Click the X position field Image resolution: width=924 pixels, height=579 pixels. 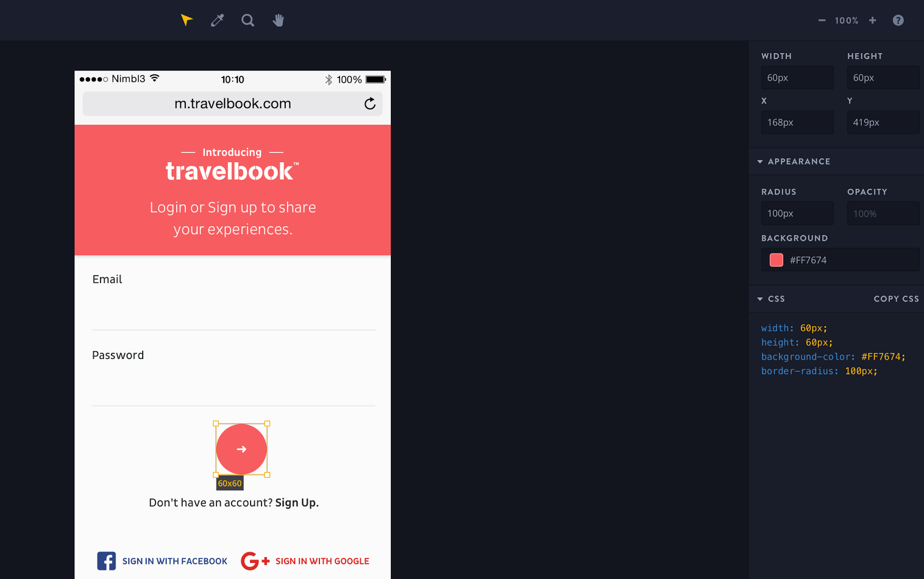point(798,122)
